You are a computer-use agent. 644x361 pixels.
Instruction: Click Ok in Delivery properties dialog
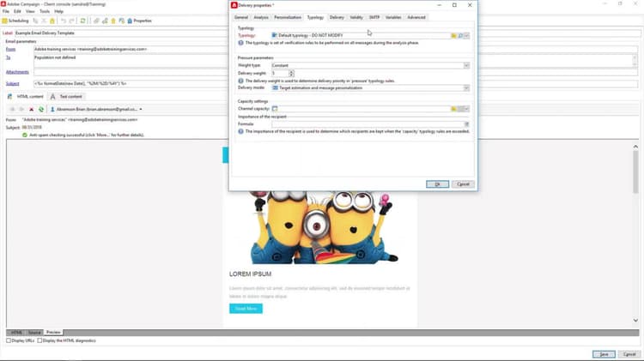[x=437, y=184]
